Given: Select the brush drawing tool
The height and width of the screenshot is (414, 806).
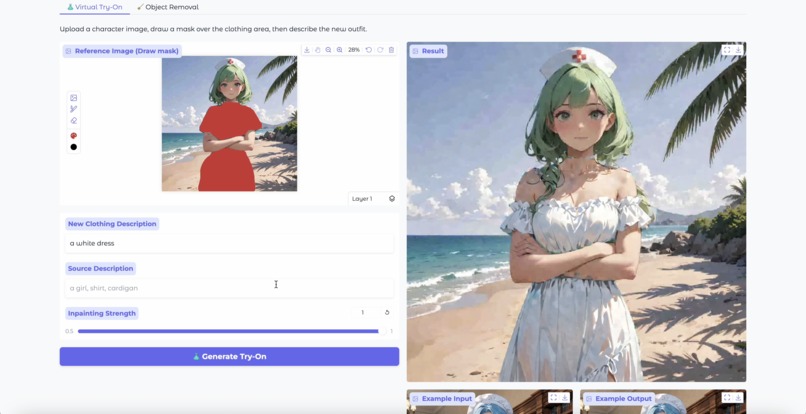Looking at the screenshot, I should coord(74,109).
